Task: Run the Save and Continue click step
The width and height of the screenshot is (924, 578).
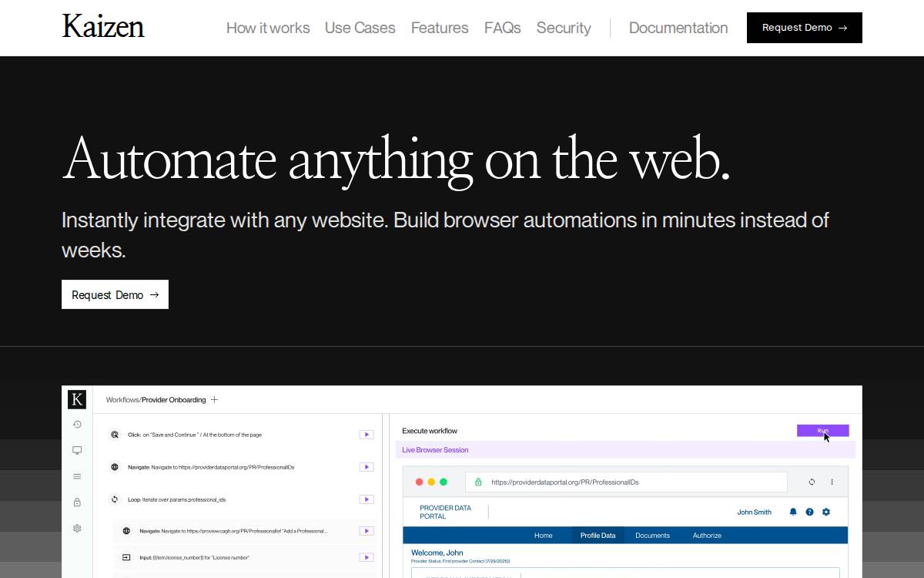Action: point(367,435)
